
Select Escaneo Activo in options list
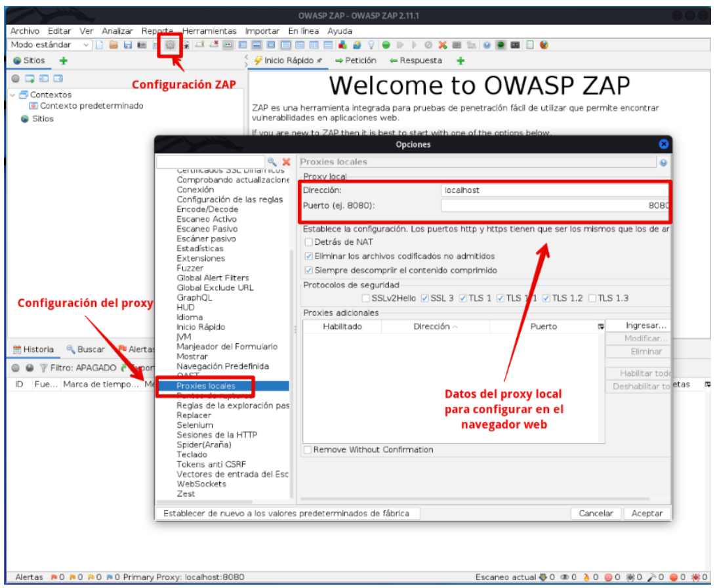click(207, 219)
